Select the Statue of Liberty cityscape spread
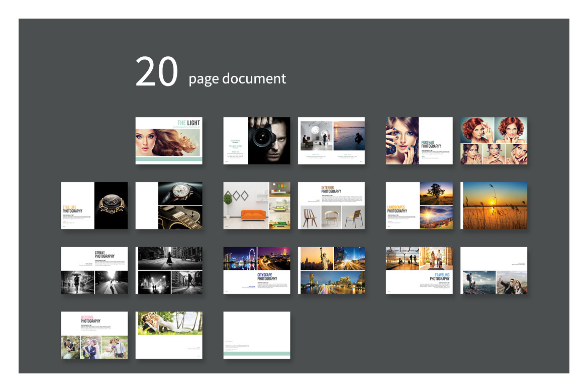588x392 pixels. (332, 270)
